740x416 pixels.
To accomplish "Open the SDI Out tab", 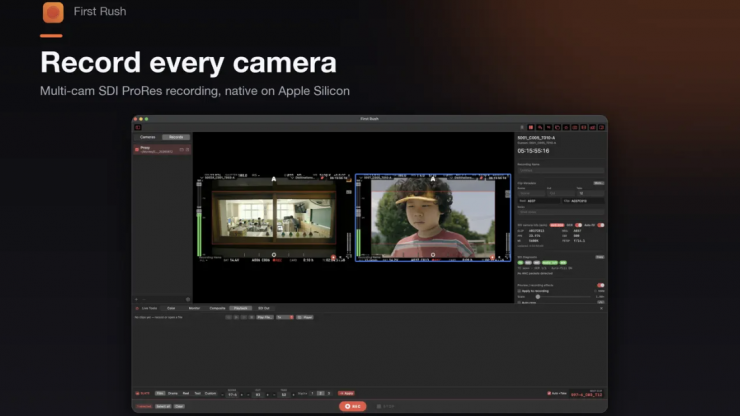I will point(264,308).
